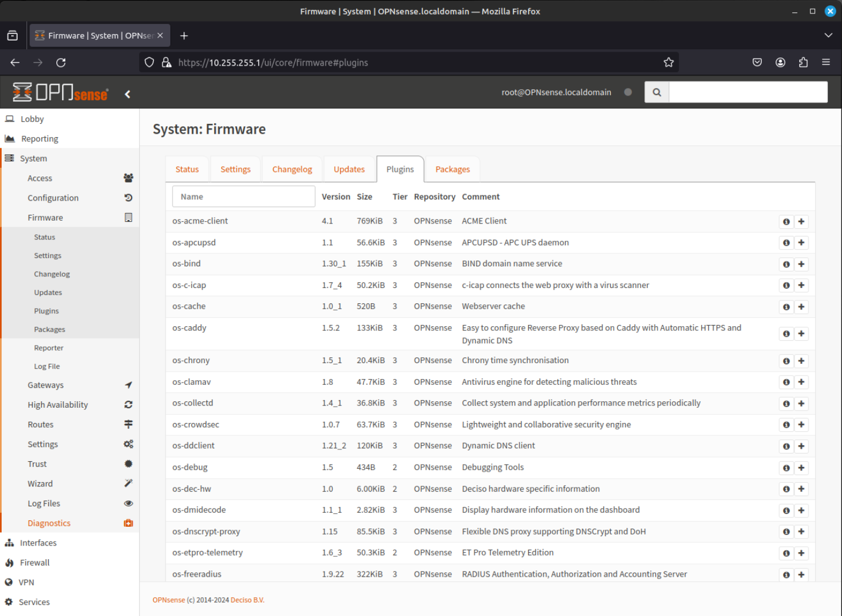Open the Packages tab
This screenshot has height=616, width=842.
tap(452, 170)
